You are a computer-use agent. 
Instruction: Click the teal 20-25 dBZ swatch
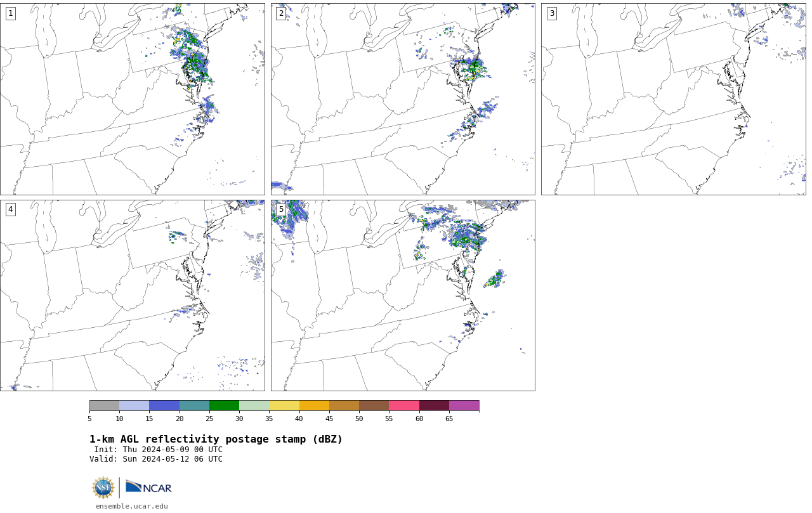click(x=194, y=406)
